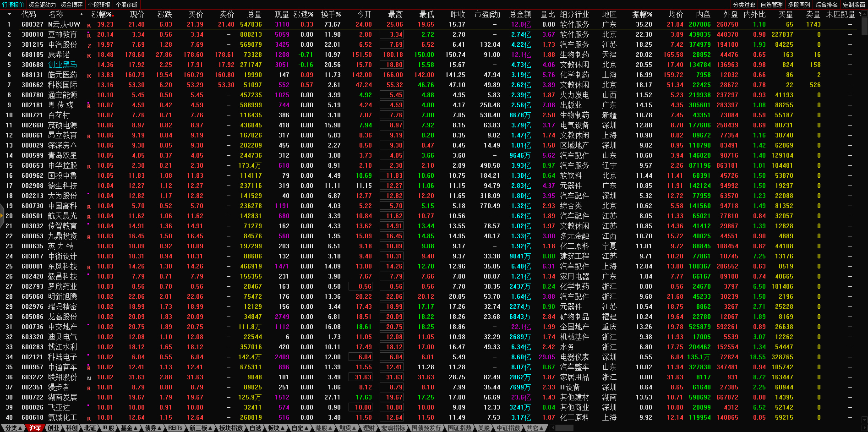Switch to the 创业 market tab
Screen dimensions: 868x432
coord(53,428)
